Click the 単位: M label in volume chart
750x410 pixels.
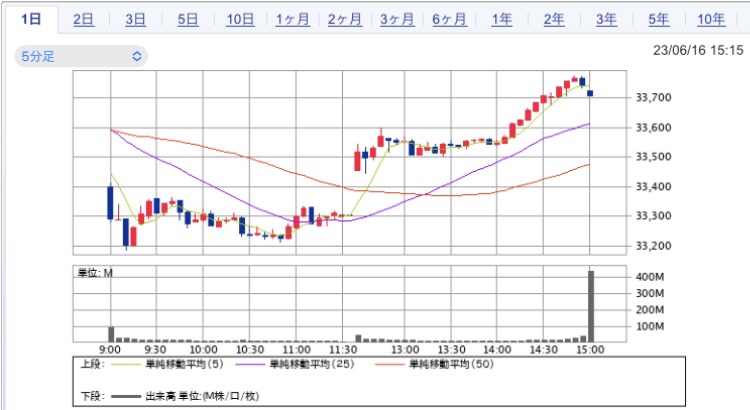(95, 273)
